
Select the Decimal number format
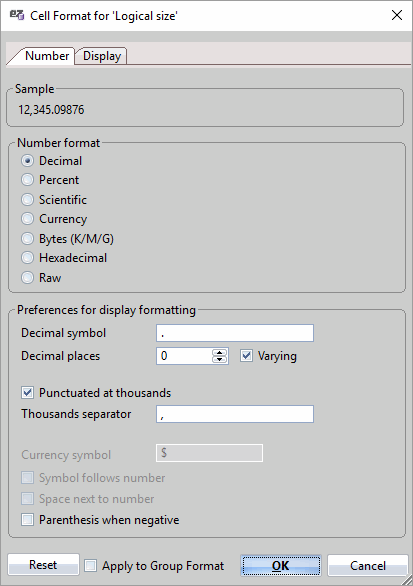[x=27, y=161]
